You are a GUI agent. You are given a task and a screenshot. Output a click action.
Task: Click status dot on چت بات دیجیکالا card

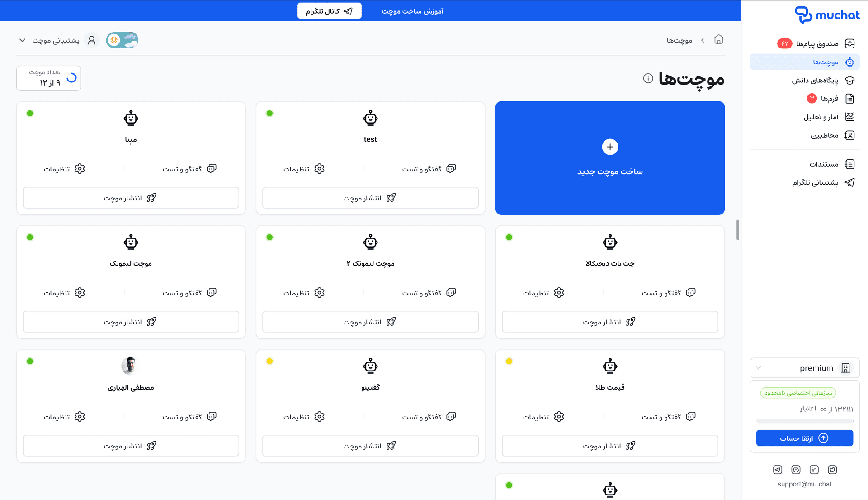click(x=509, y=237)
